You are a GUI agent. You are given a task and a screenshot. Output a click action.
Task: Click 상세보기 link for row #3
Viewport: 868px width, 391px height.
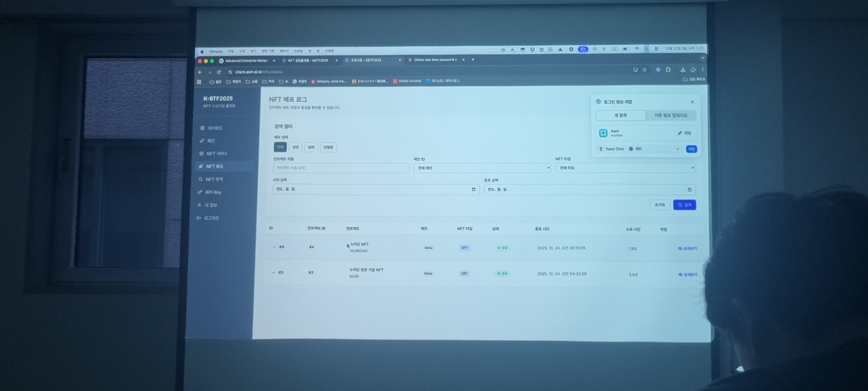pos(688,275)
